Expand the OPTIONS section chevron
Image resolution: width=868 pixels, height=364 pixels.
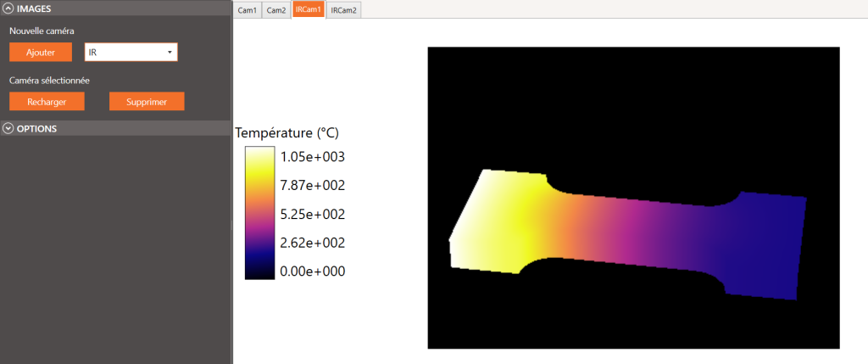pos(8,128)
